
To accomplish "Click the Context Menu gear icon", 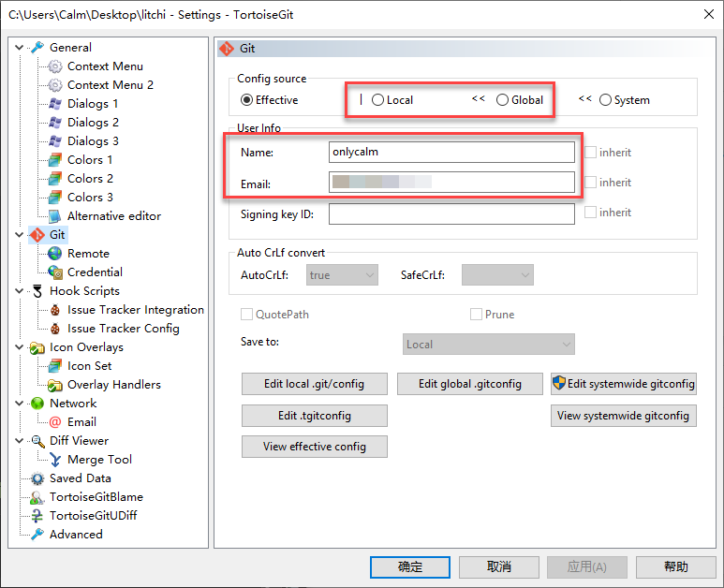I will coord(55,66).
